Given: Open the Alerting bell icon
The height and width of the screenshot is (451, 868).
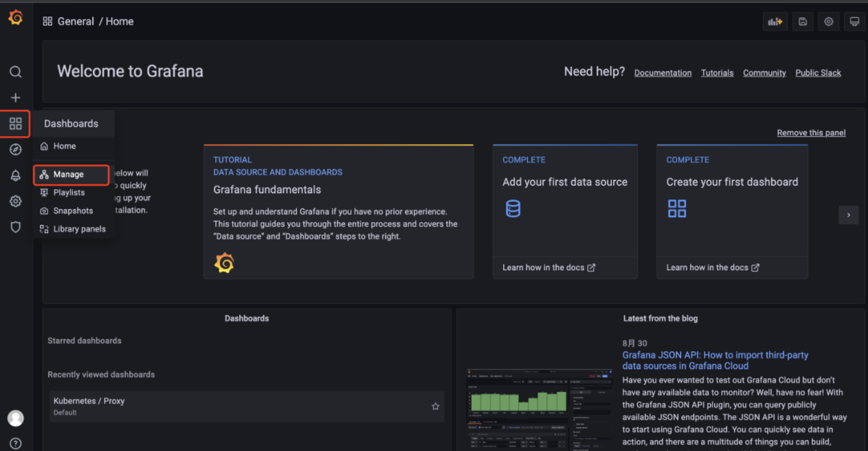Looking at the screenshot, I should coord(15,175).
